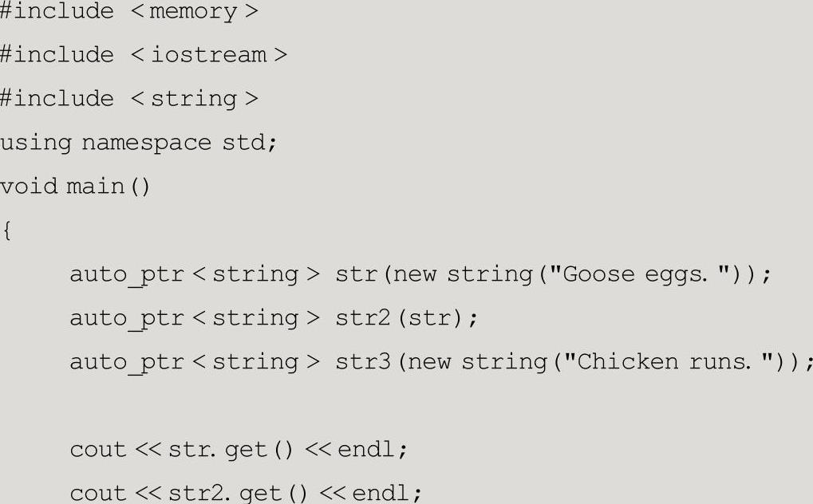Click new string in the Goose eggs line
This screenshot has width=813, height=504.
click(463, 274)
